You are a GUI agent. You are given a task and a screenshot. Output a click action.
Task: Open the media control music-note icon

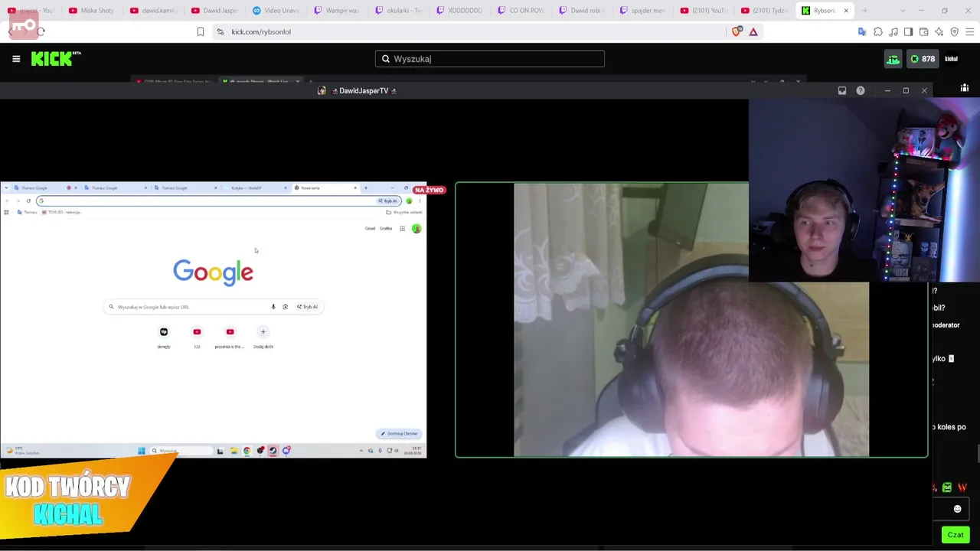coord(893,32)
